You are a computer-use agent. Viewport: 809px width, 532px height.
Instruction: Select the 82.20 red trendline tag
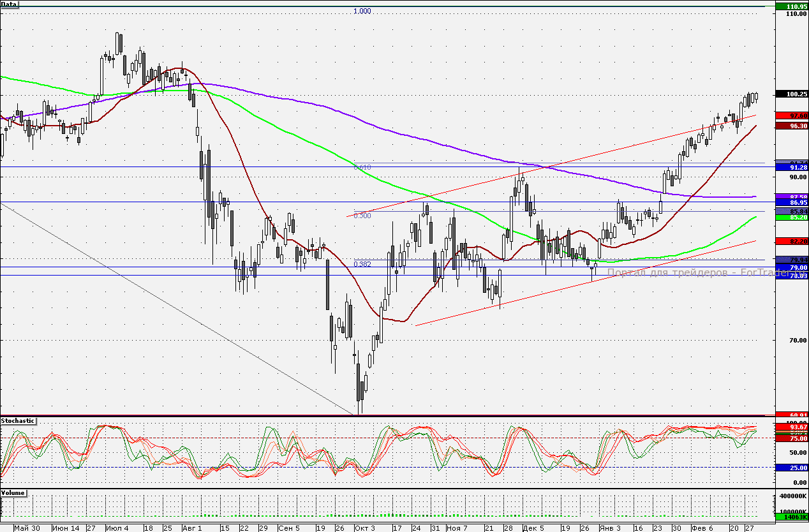[x=791, y=242]
